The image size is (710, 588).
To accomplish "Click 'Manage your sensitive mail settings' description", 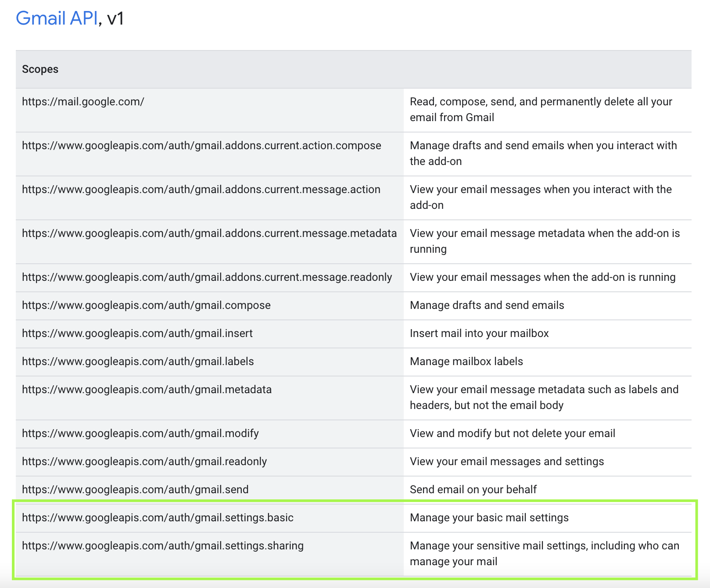I will click(x=544, y=554).
